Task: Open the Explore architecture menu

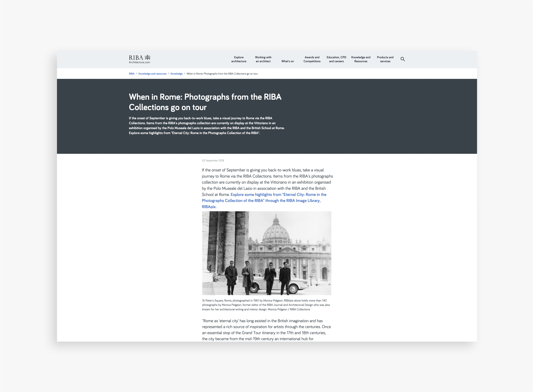Action: (x=239, y=59)
